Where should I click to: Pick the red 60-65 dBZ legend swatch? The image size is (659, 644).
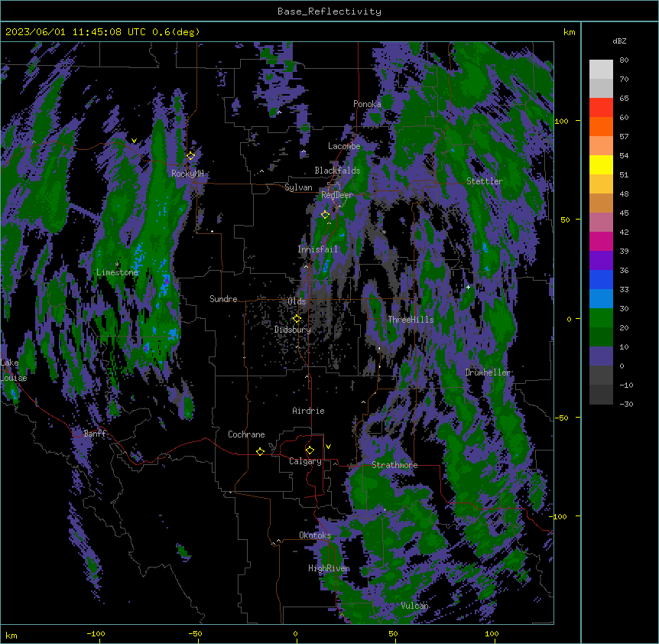601,108
